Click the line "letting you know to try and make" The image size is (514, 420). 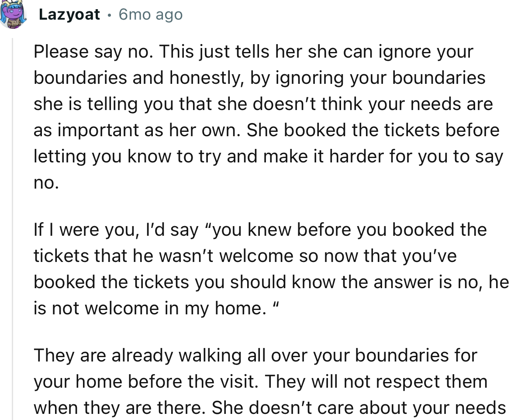[268, 157]
